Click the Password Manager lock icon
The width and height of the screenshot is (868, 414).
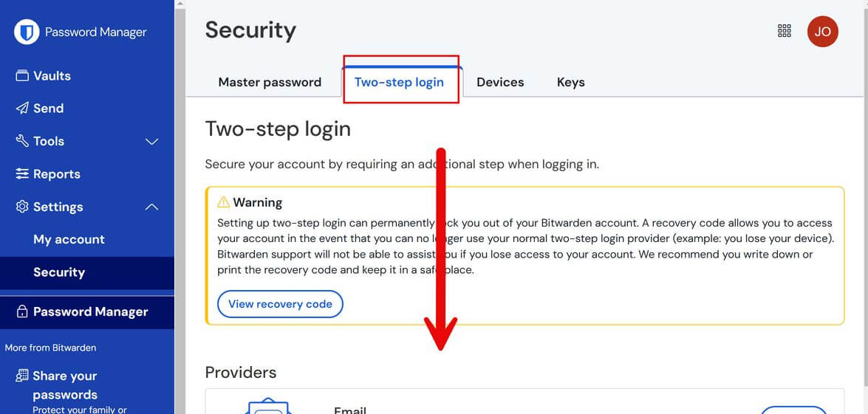(x=22, y=311)
